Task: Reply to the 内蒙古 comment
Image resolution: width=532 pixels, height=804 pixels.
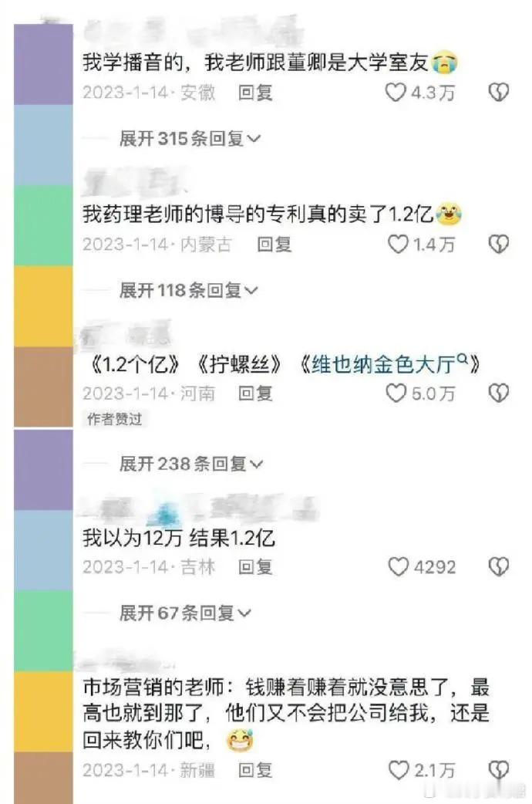Action: pos(274,244)
